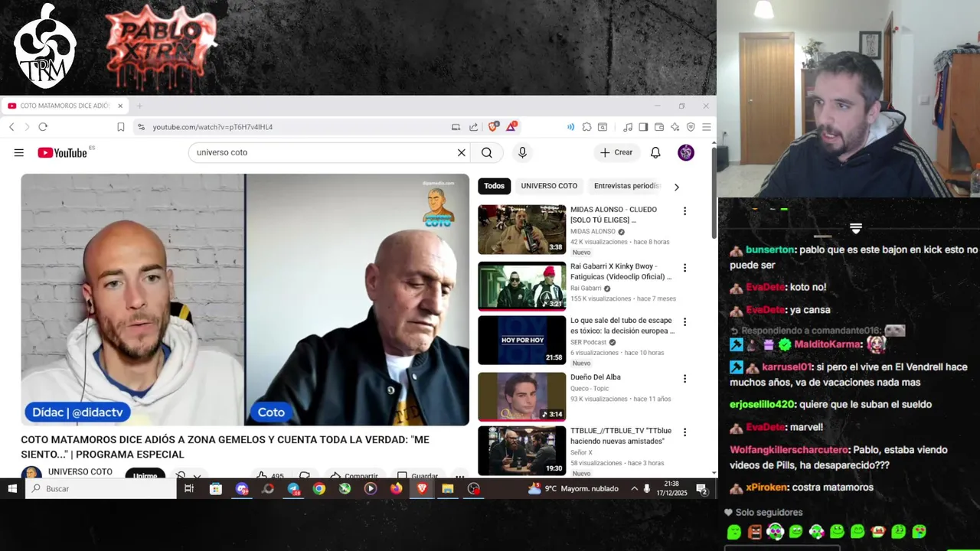Open Firefox from the taskbar
The height and width of the screenshot is (551, 980).
[x=396, y=488]
